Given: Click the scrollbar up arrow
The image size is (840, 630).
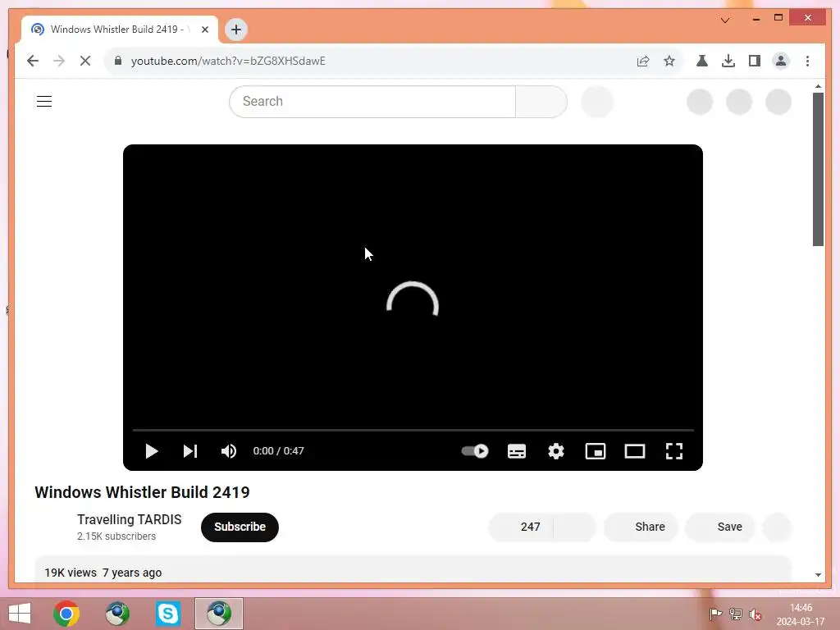Looking at the screenshot, I should 818,85.
